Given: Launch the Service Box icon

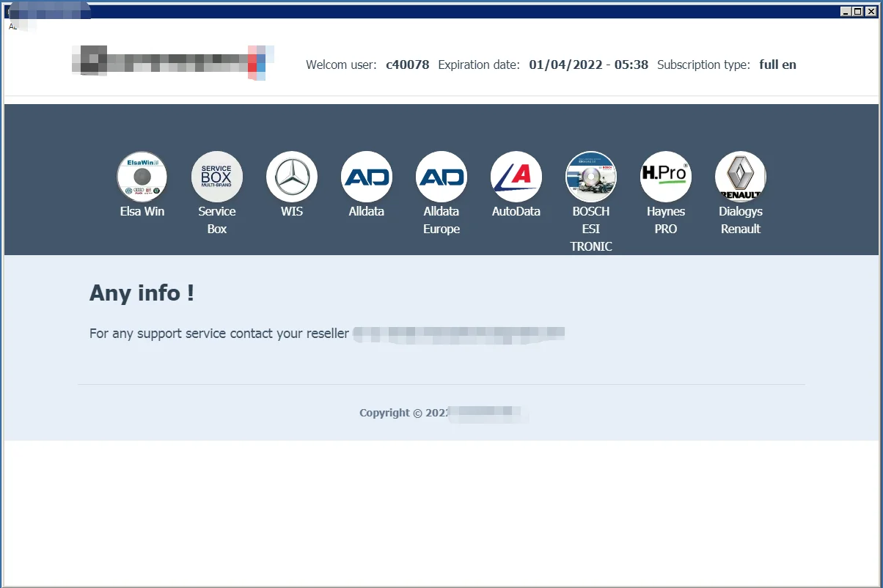Looking at the screenshot, I should [217, 177].
